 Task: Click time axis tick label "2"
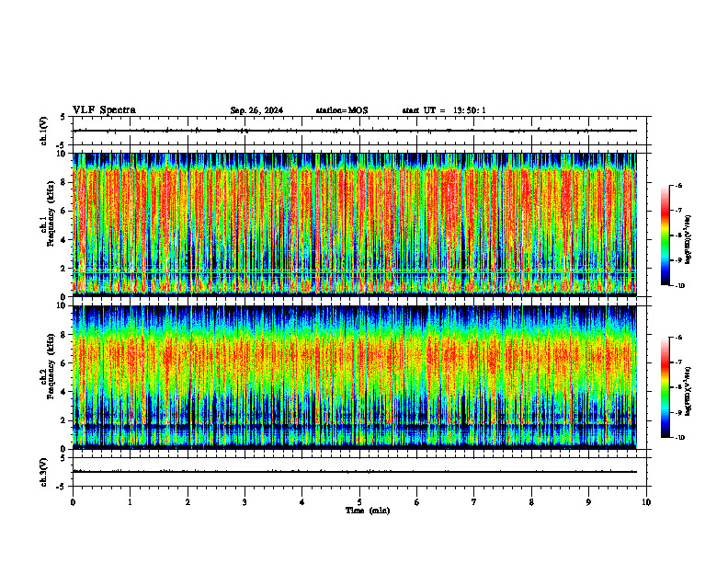tap(188, 502)
